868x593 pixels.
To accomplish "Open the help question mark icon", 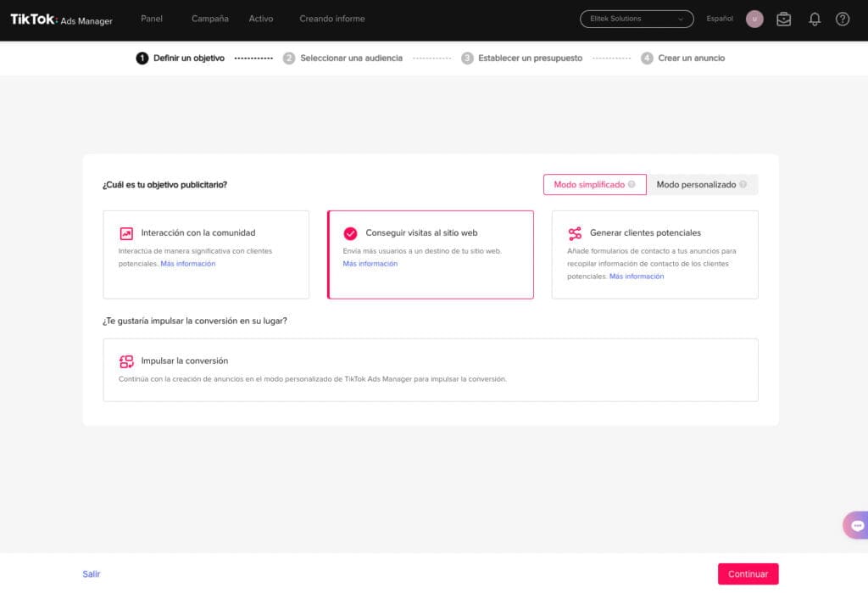I will pyautogui.click(x=842, y=19).
